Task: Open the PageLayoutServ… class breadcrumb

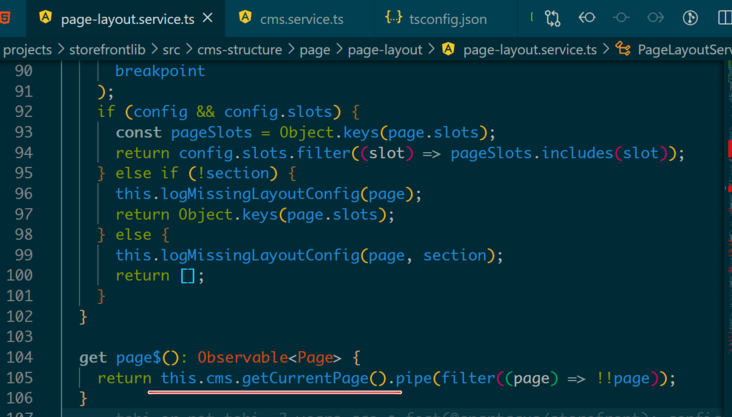Action: point(684,49)
